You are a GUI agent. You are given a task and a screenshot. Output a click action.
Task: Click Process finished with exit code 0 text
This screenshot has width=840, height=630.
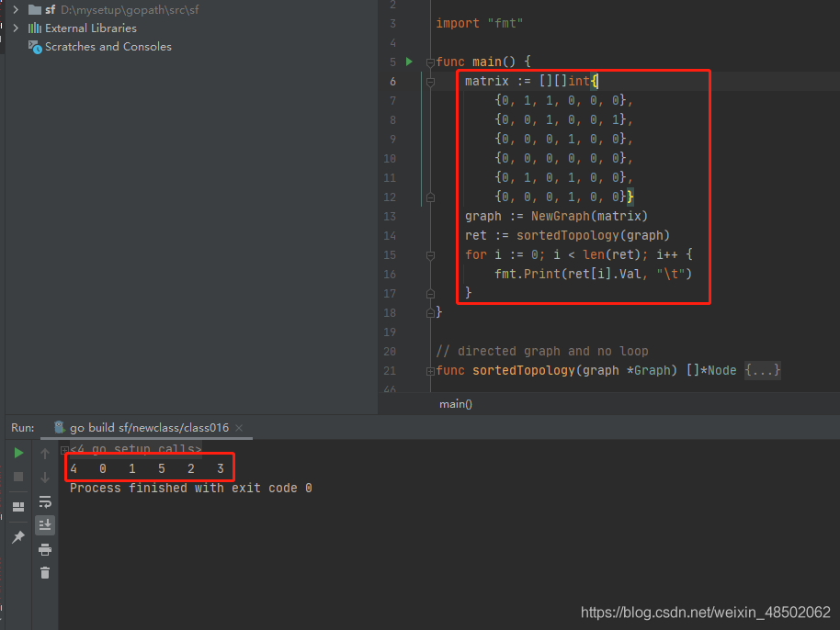[x=191, y=489]
